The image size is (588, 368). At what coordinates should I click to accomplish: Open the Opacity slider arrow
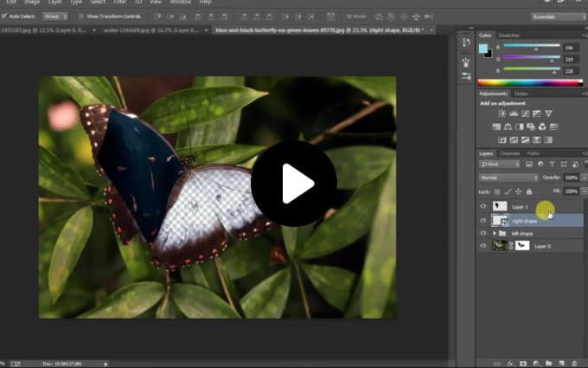click(x=584, y=178)
